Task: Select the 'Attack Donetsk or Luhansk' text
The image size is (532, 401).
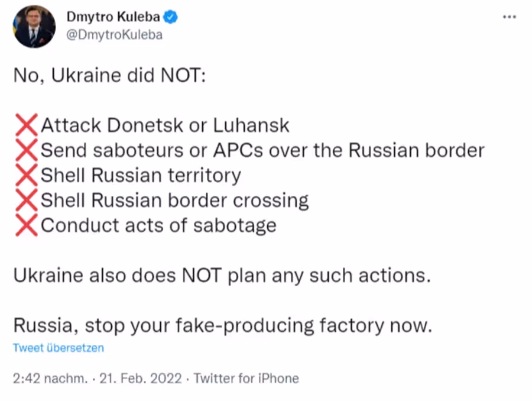Action: tap(165, 125)
